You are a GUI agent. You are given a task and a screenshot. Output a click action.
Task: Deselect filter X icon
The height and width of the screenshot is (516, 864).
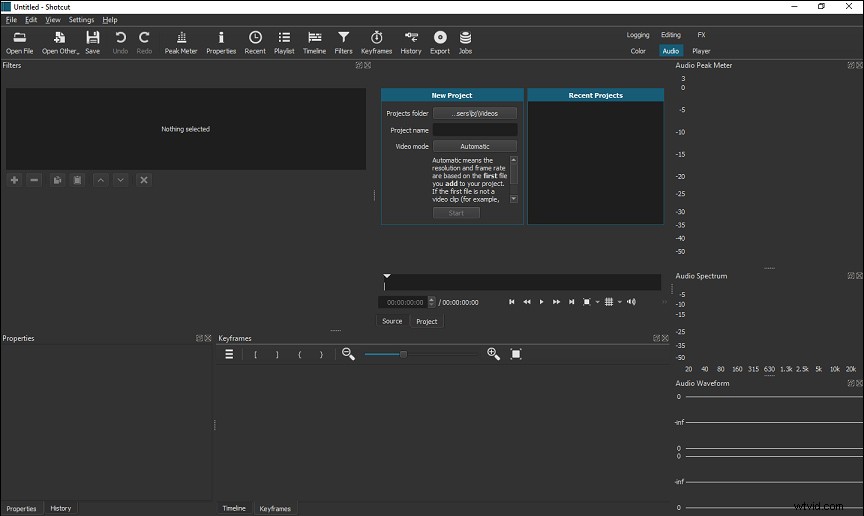[x=143, y=180]
